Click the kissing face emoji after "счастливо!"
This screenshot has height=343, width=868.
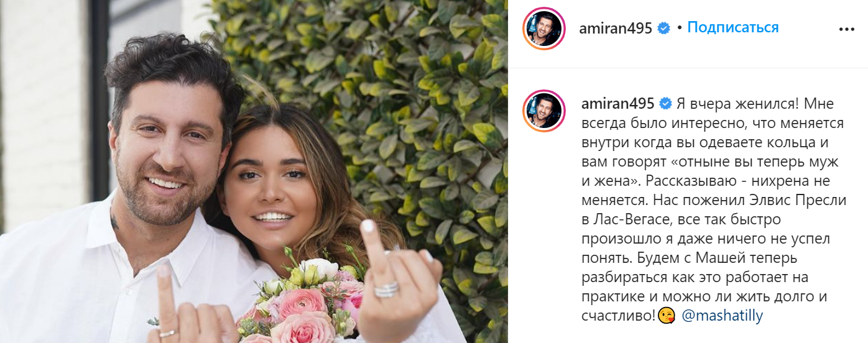click(667, 316)
